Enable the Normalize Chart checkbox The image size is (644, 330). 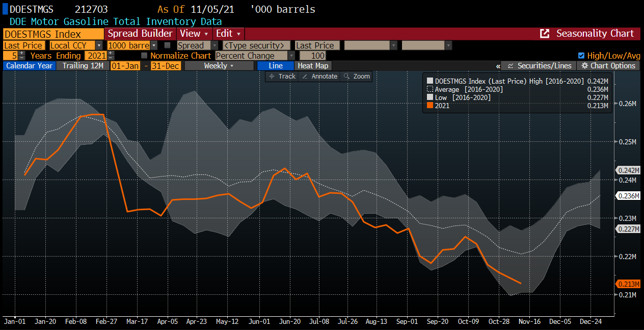[144, 56]
